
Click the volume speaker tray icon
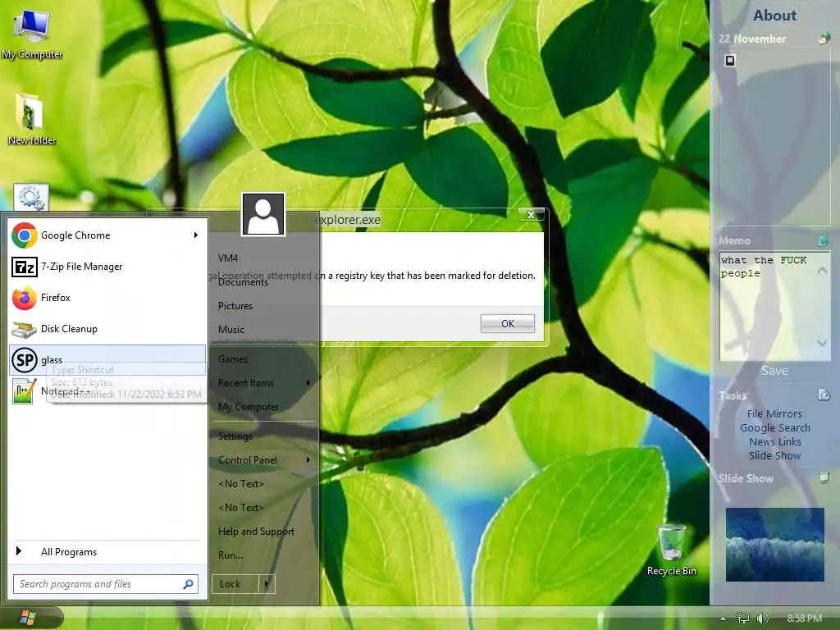tap(762, 619)
